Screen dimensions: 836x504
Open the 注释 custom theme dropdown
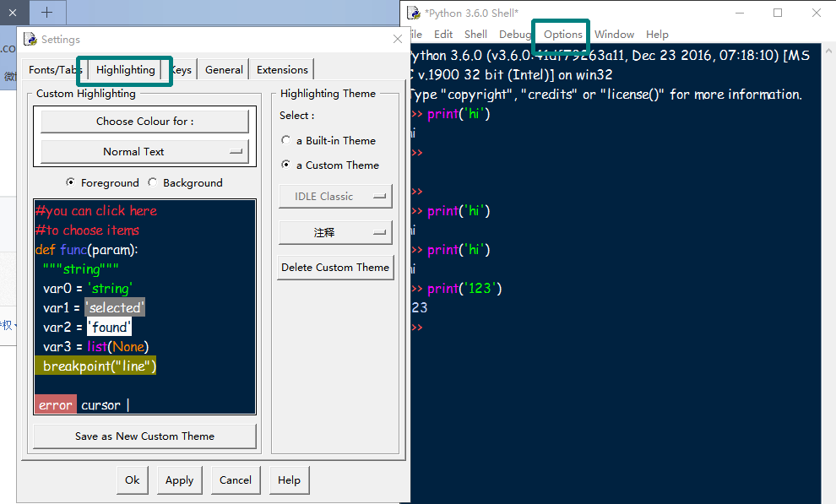click(x=335, y=232)
